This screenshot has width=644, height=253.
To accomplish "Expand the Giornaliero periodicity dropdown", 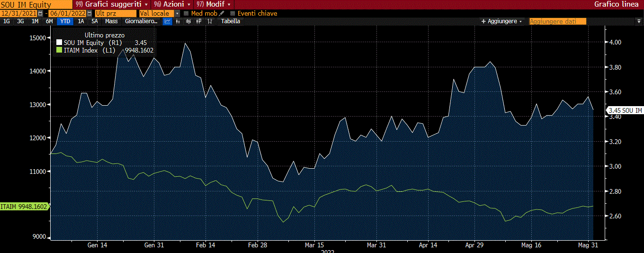I will (141, 21).
